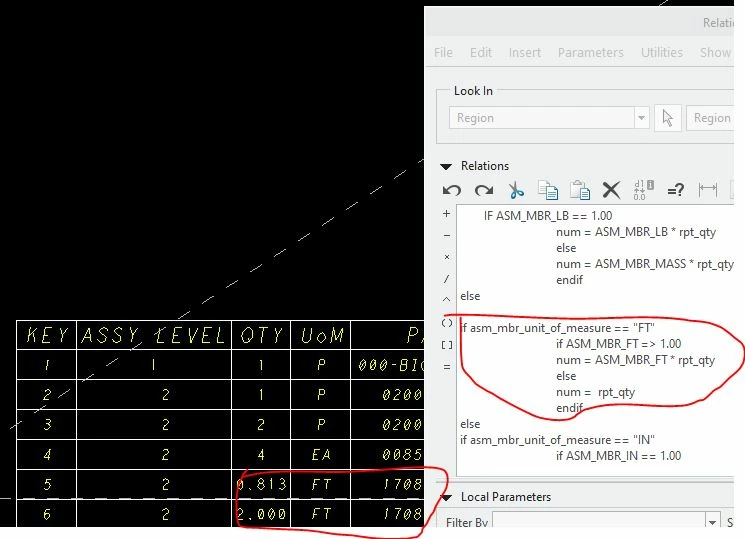Image resolution: width=745 pixels, height=539 pixels.
Task: Collapse the Local Parameters section
Action: (446, 498)
